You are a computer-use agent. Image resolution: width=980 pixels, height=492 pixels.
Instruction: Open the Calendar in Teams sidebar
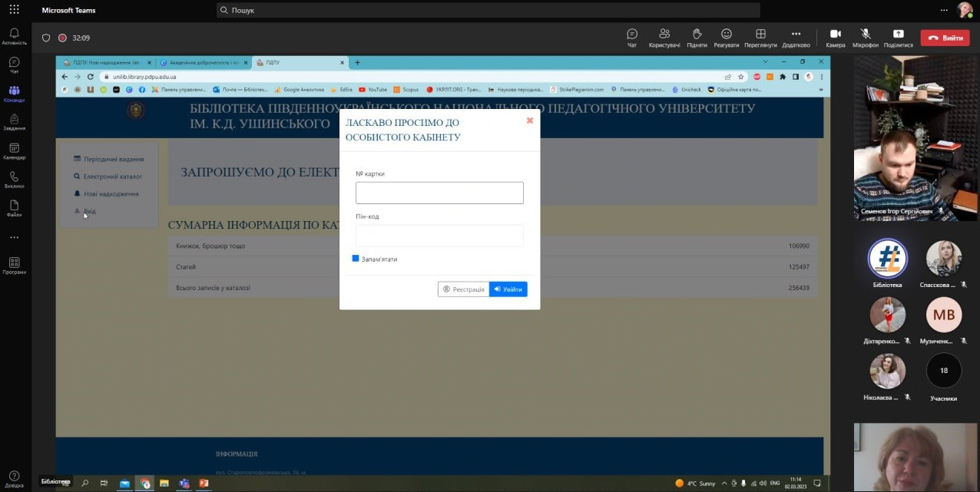pyautogui.click(x=14, y=151)
